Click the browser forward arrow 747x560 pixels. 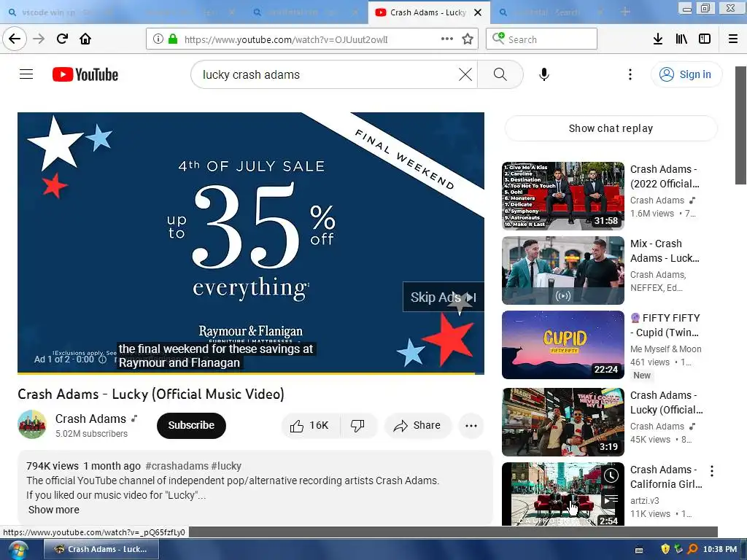click(39, 39)
